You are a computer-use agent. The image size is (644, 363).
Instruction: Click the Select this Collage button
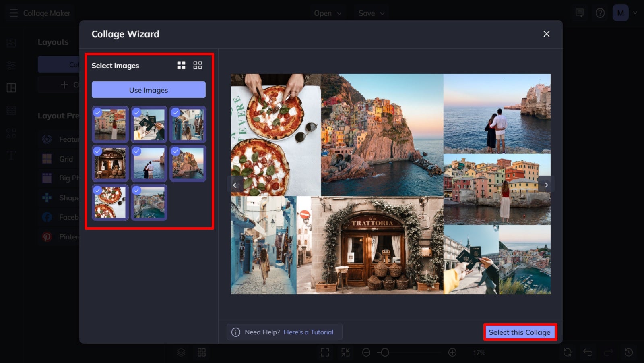(520, 332)
